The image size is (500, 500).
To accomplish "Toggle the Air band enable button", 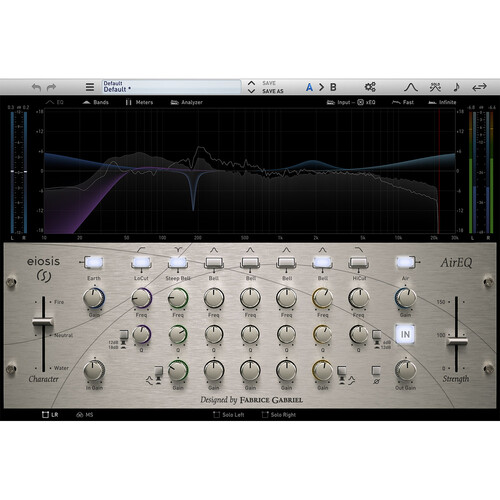I will tap(405, 262).
